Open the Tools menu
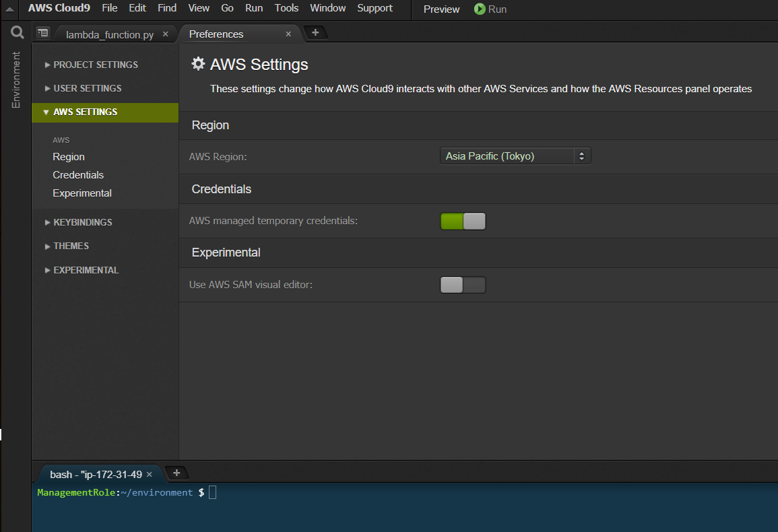778x532 pixels. point(287,8)
